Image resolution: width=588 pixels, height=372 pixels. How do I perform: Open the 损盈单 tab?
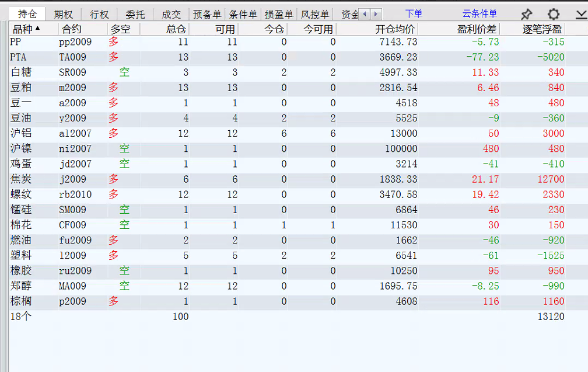click(278, 15)
